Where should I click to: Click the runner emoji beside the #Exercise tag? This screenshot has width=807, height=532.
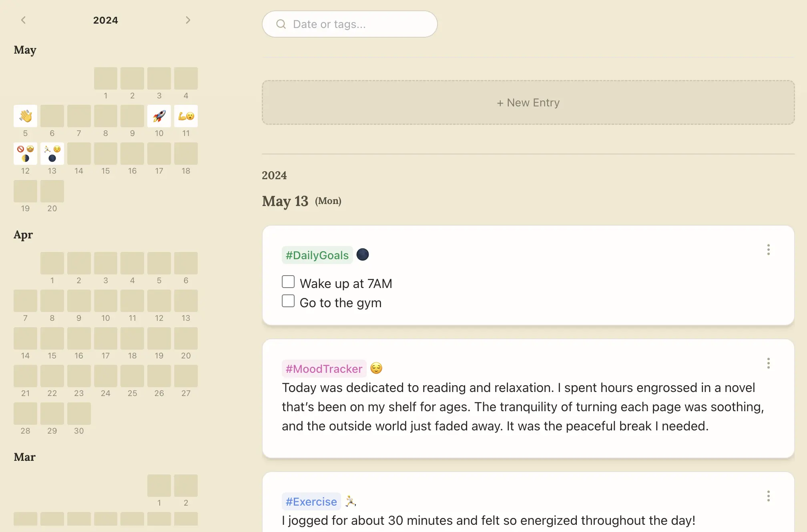(351, 501)
